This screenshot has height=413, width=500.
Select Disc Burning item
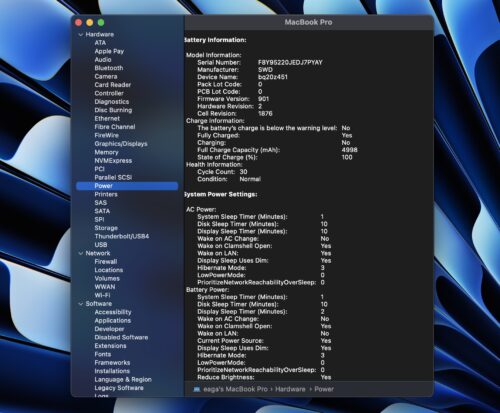click(113, 110)
